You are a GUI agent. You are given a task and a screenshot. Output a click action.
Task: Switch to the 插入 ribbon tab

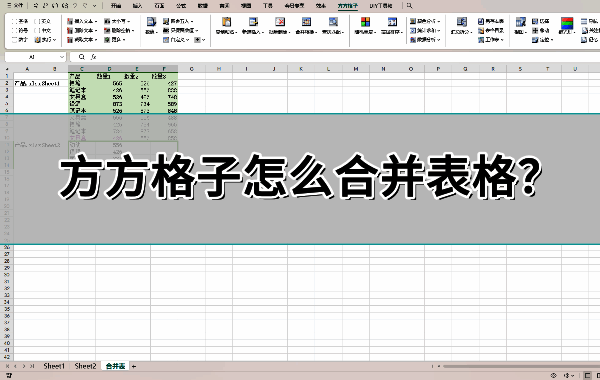137,6
